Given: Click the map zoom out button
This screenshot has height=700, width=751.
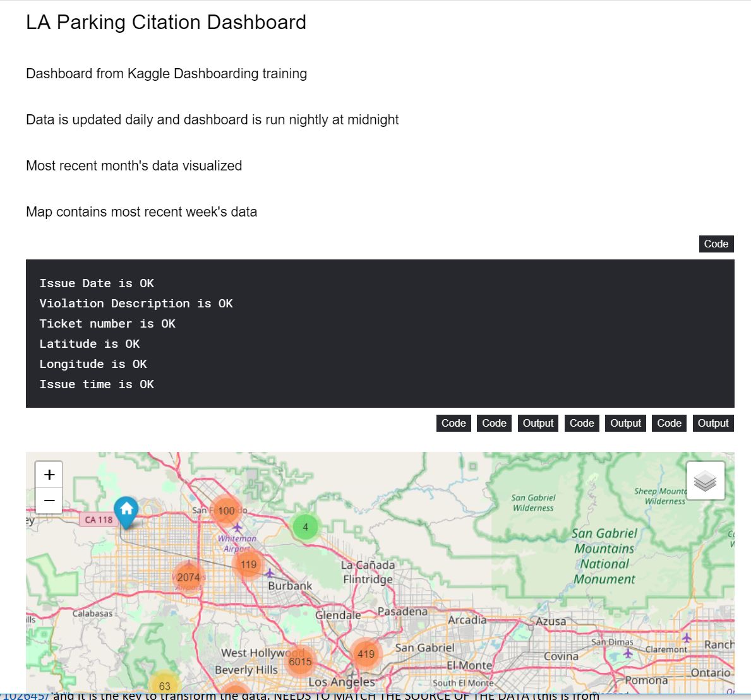Looking at the screenshot, I should coord(49,501).
